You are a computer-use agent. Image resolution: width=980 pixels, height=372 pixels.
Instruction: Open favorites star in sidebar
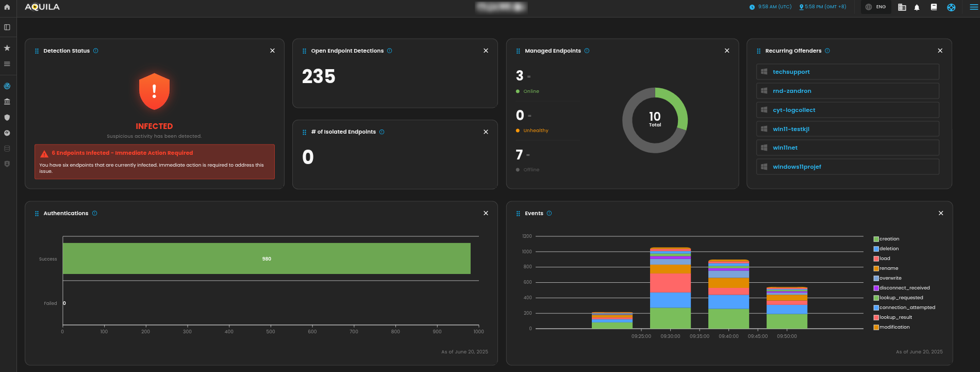7,48
